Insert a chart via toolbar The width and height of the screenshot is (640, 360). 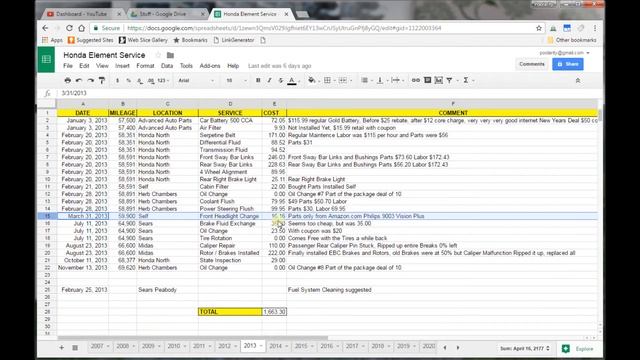438,80
